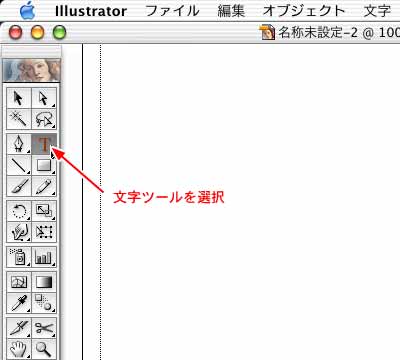This screenshot has height=360, width=400.
Task: Select the Scale tool
Action: click(44, 211)
